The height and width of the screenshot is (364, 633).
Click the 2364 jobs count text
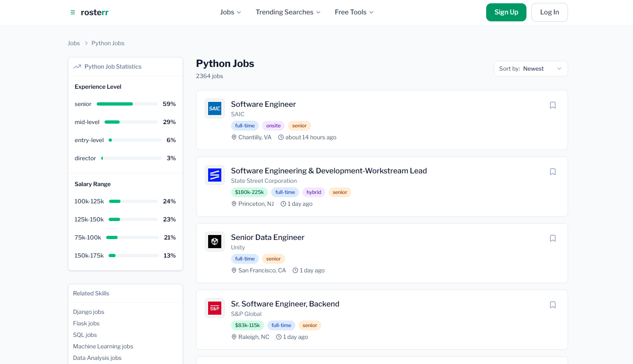pyautogui.click(x=209, y=76)
